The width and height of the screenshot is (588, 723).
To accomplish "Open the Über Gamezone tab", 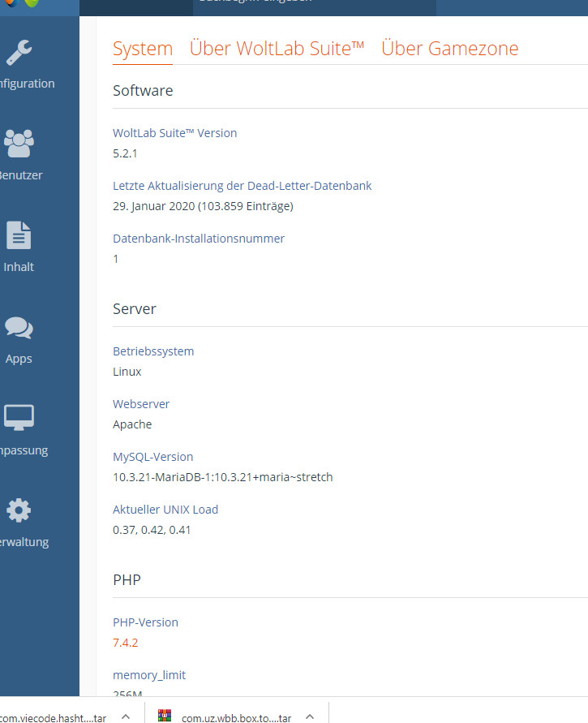I will [449, 49].
